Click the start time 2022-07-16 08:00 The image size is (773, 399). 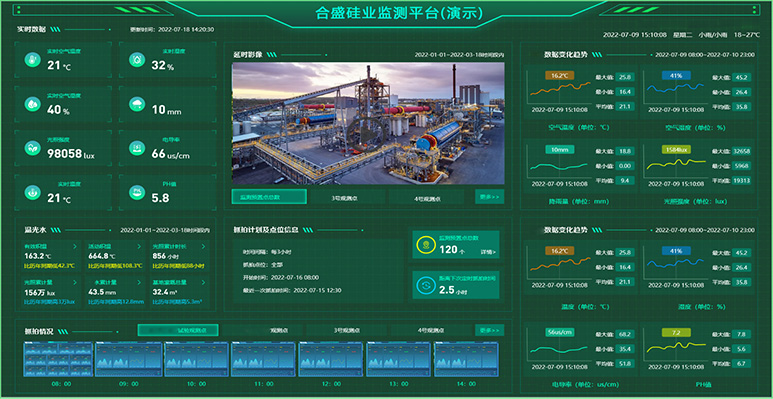(x=295, y=278)
